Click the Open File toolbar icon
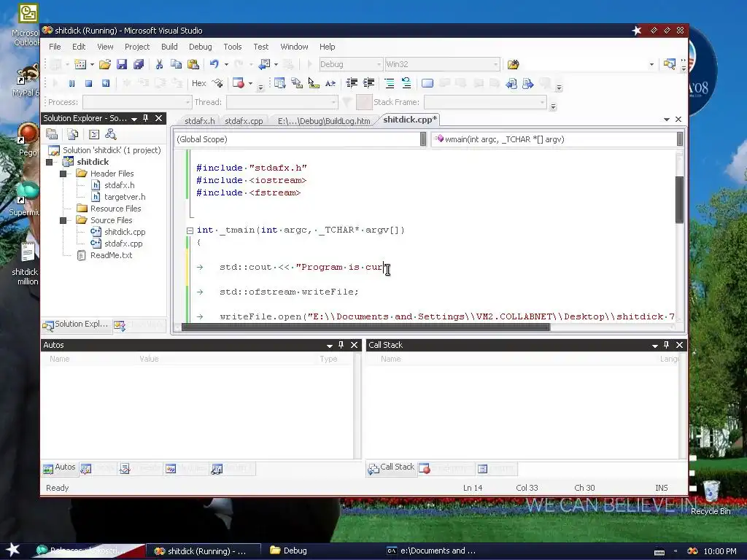 105,64
